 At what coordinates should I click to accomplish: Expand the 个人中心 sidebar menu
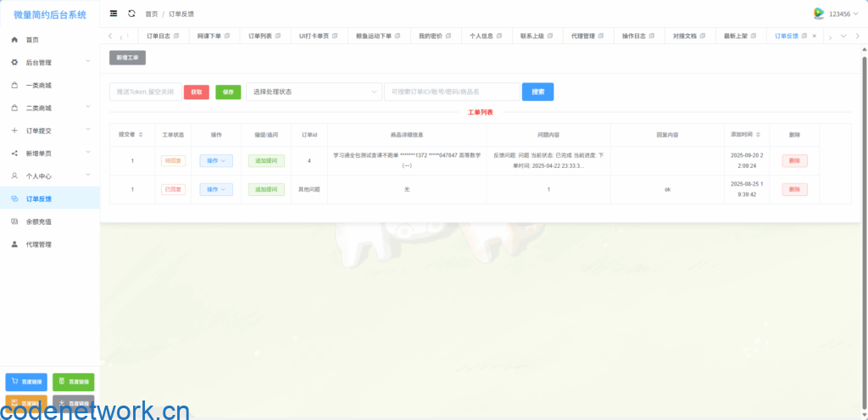49,176
